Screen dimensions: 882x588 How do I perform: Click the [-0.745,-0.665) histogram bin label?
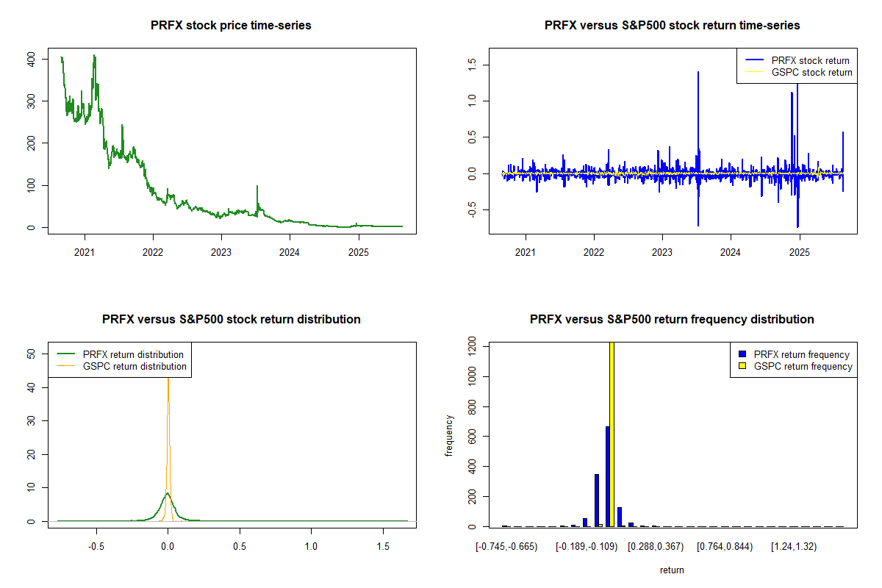(x=506, y=547)
